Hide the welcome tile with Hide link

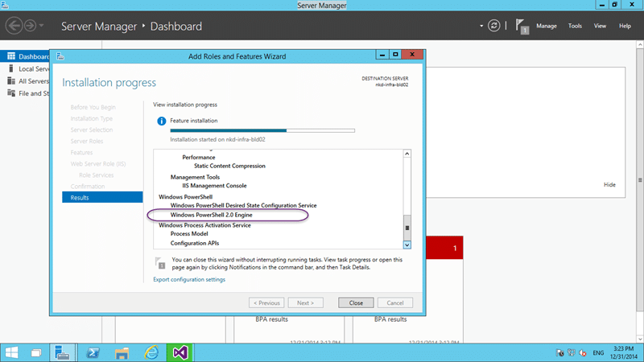click(609, 185)
